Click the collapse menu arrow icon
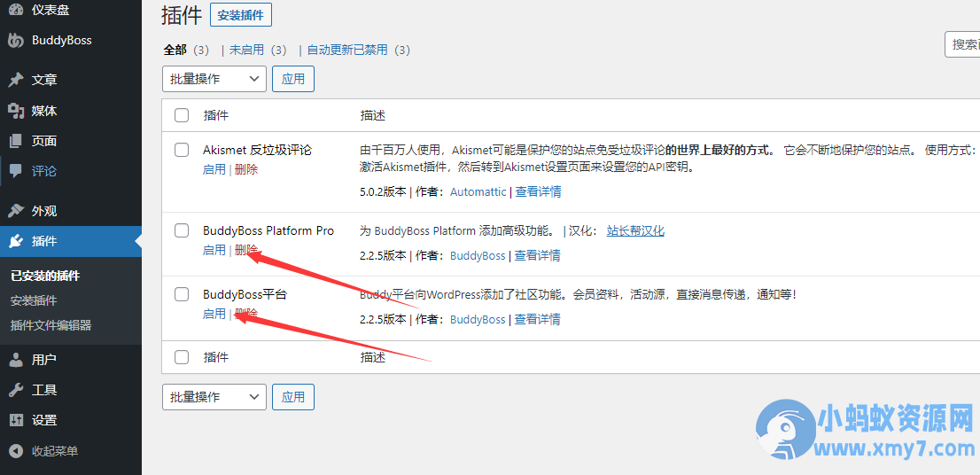Viewport: 980px width, 475px height. point(16,450)
